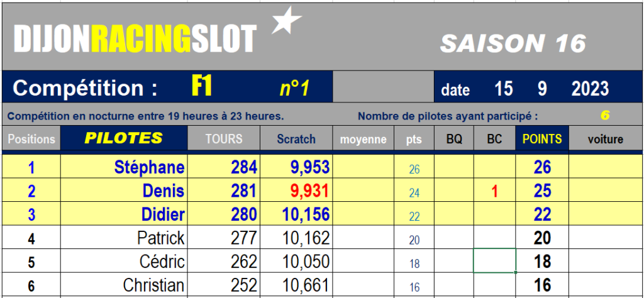Click Patrick's points total 20

coord(542,238)
